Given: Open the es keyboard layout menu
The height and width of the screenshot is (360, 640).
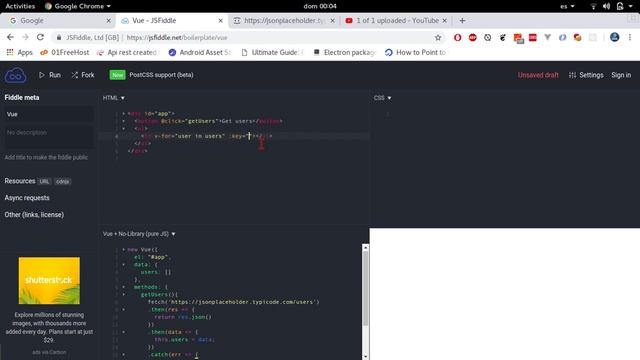Looking at the screenshot, I should [x=567, y=6].
